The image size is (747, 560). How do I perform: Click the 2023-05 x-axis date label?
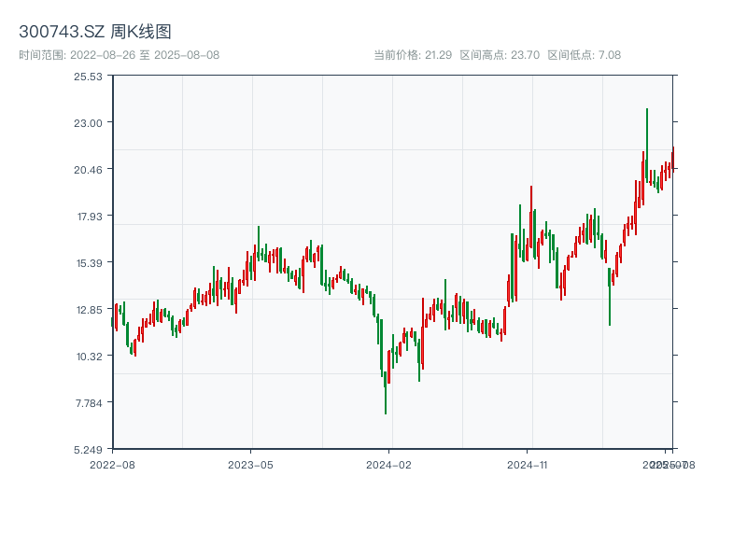[250, 464]
